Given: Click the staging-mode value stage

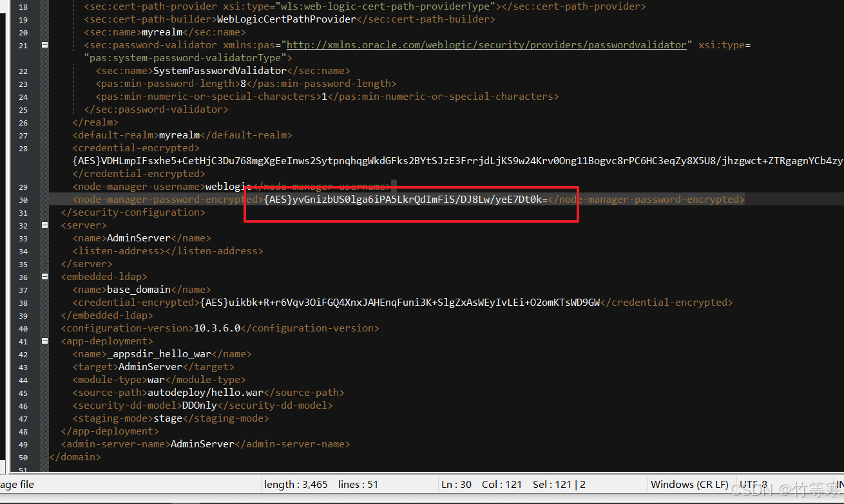Looking at the screenshot, I should tap(168, 418).
